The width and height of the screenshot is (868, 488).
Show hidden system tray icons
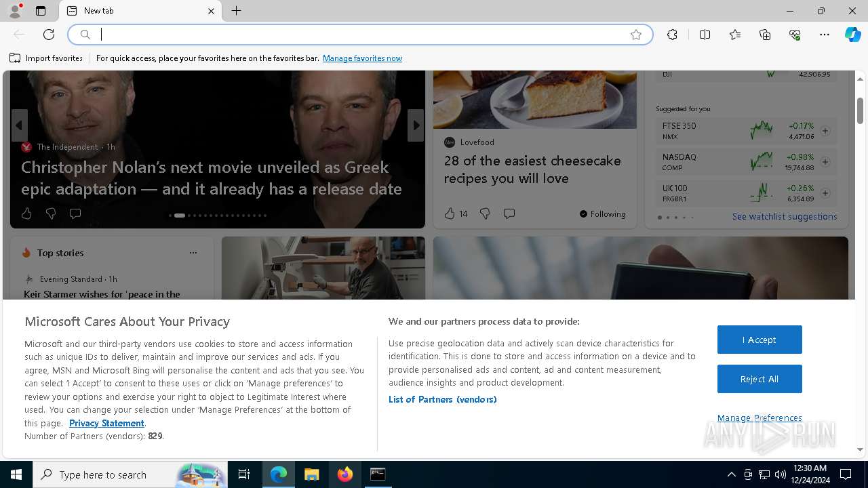pyautogui.click(x=731, y=474)
